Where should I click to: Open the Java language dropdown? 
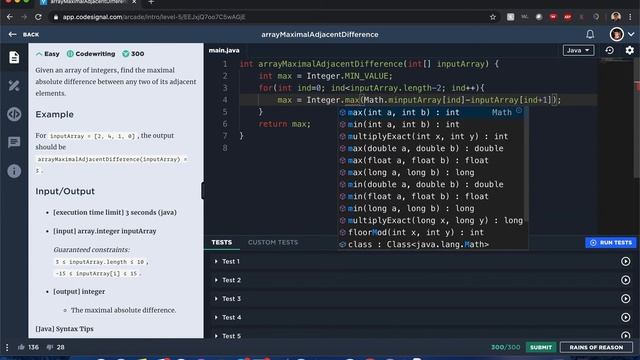[578, 50]
